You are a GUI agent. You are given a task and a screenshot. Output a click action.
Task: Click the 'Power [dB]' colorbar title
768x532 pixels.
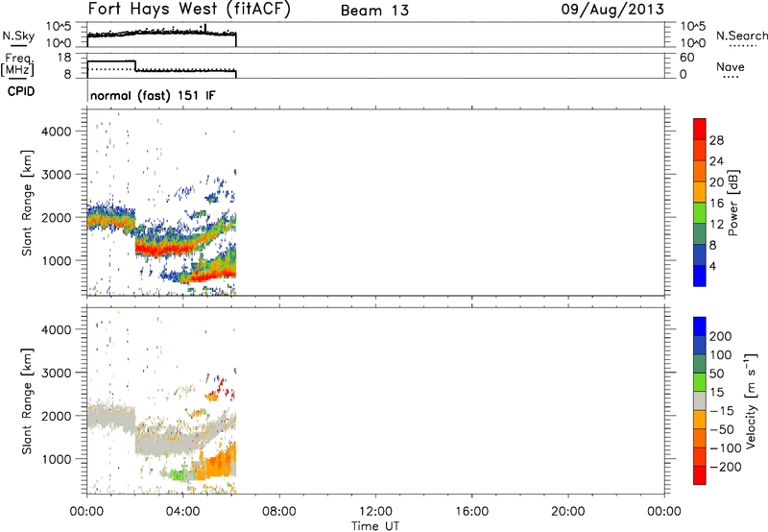pyautogui.click(x=732, y=203)
